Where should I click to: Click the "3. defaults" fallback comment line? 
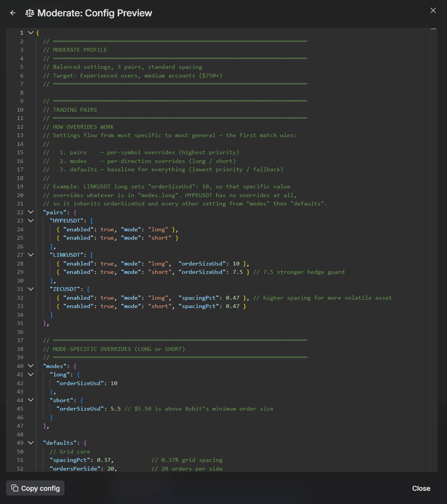coord(163,169)
